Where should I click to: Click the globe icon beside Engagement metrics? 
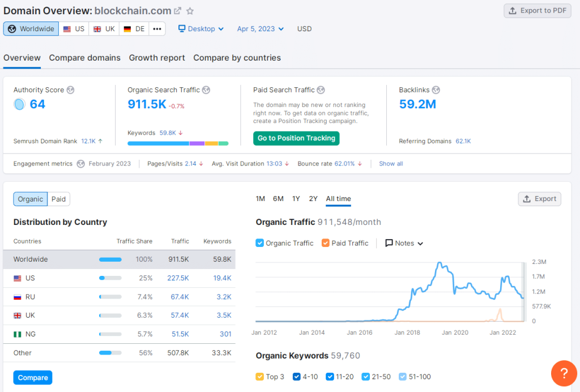tap(81, 164)
